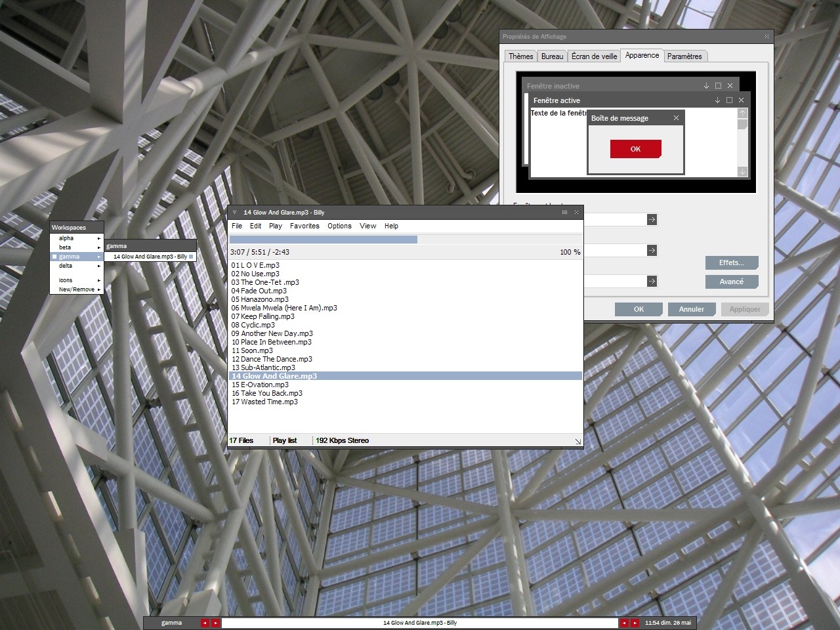Click the Play list status bar entry

285,440
